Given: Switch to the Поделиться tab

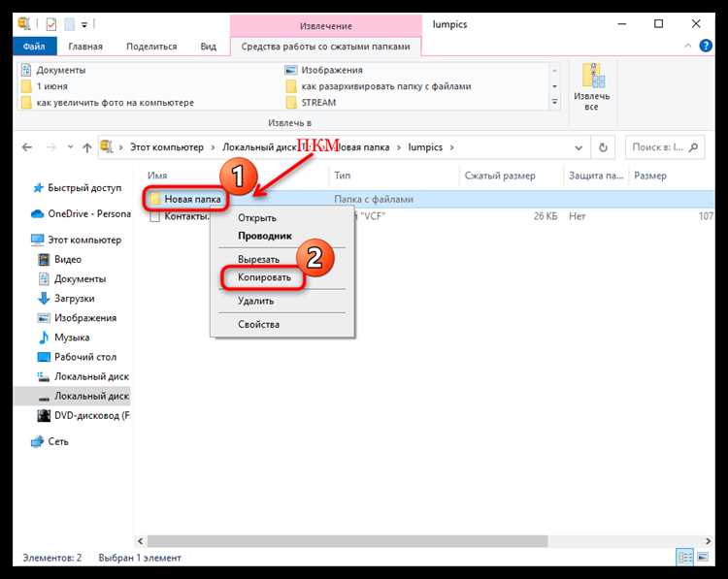Looking at the screenshot, I should tap(151, 46).
